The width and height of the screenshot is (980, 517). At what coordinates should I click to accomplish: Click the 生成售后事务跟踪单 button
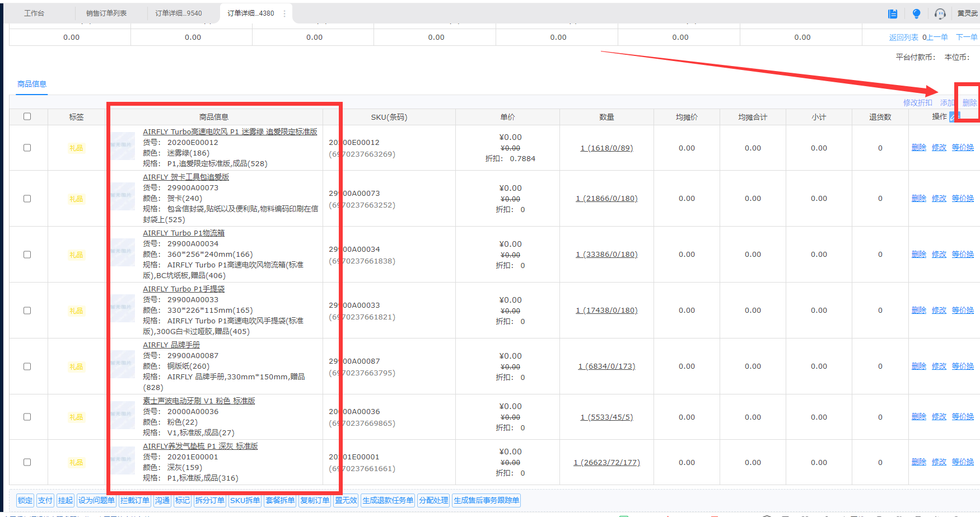pos(486,500)
